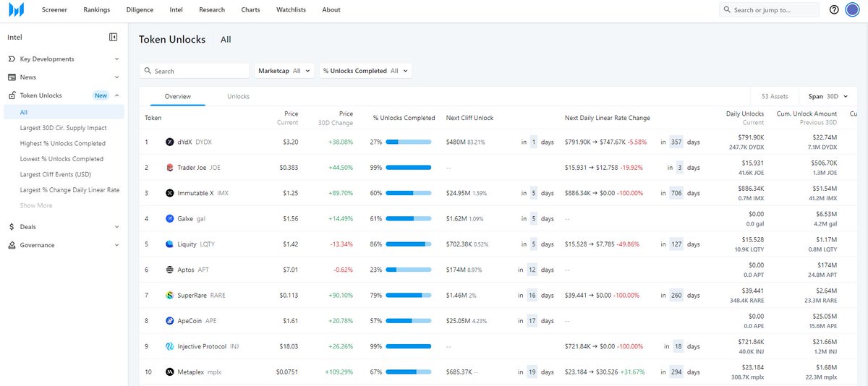The image size is (868, 386).
Task: Open the Diligence menu
Action: click(140, 10)
